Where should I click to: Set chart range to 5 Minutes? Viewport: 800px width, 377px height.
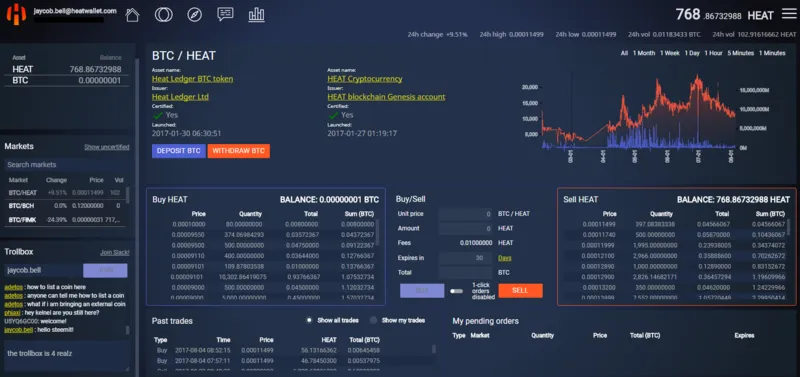(x=740, y=53)
